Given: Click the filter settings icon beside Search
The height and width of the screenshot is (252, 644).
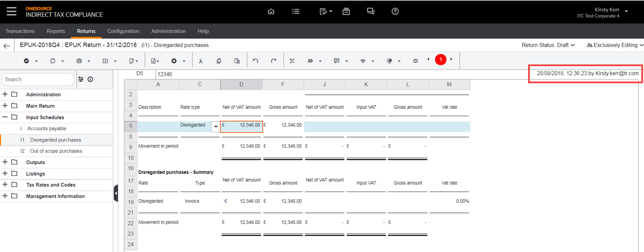Looking at the screenshot, I should pyautogui.click(x=81, y=79).
